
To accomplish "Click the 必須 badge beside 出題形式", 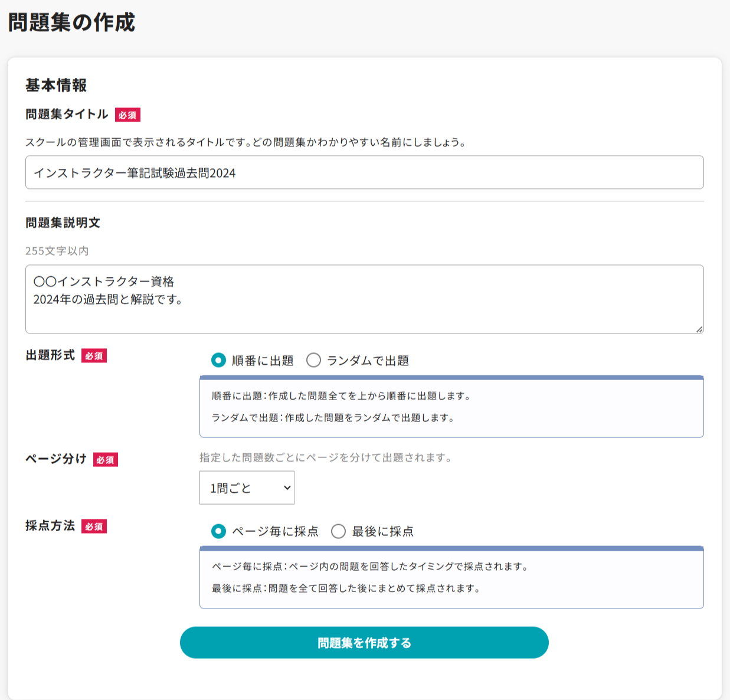I will pos(94,356).
